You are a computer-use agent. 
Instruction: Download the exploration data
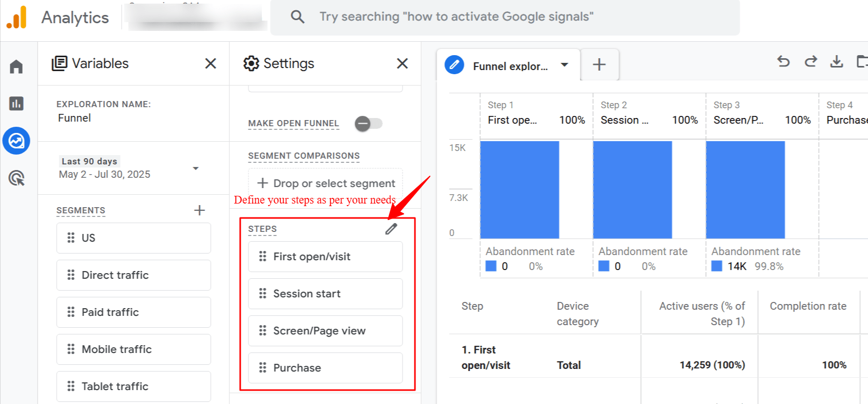click(837, 61)
